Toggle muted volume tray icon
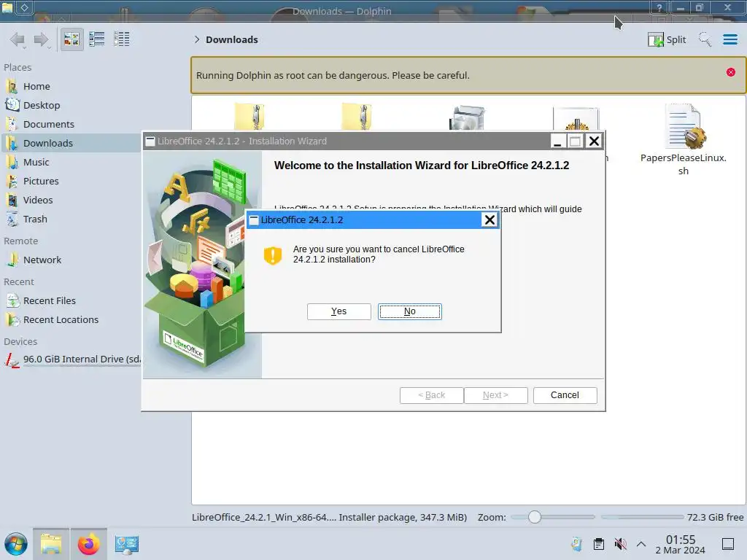 (620, 544)
